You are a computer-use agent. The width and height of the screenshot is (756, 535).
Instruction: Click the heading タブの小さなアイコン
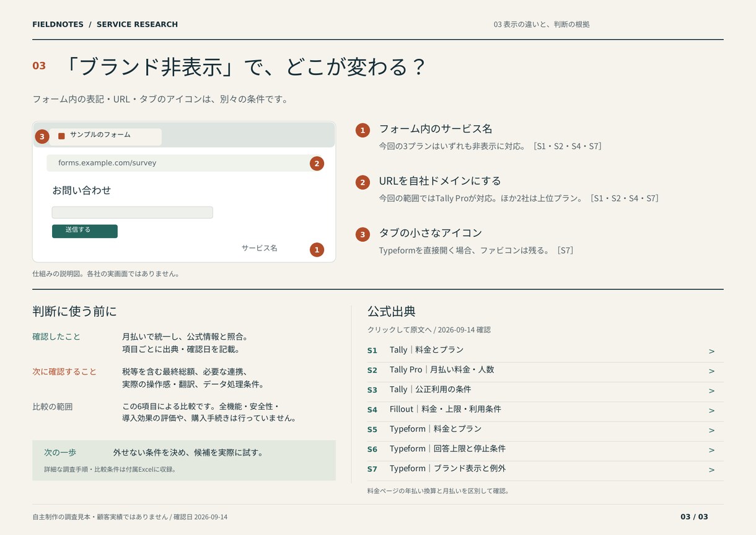tap(431, 233)
